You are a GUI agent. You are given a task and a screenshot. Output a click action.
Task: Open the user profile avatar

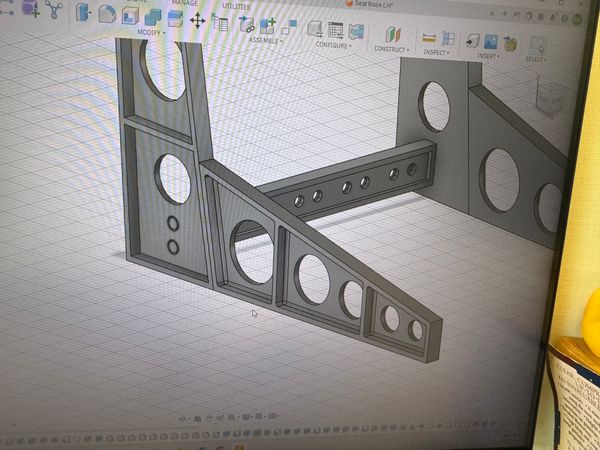[577, 19]
